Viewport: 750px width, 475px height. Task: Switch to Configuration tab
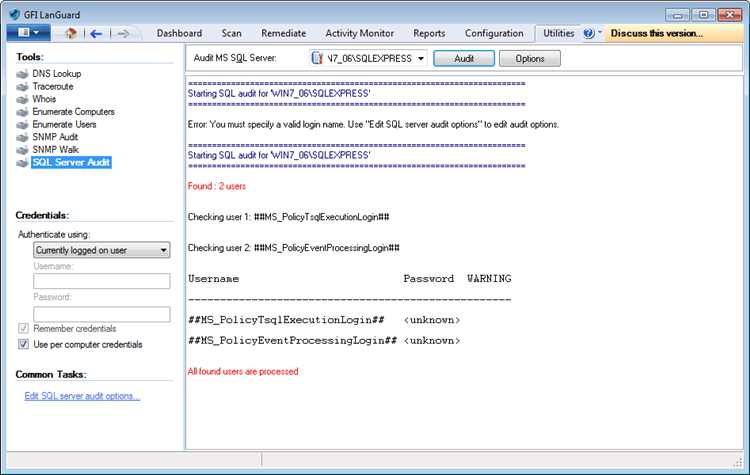494,33
